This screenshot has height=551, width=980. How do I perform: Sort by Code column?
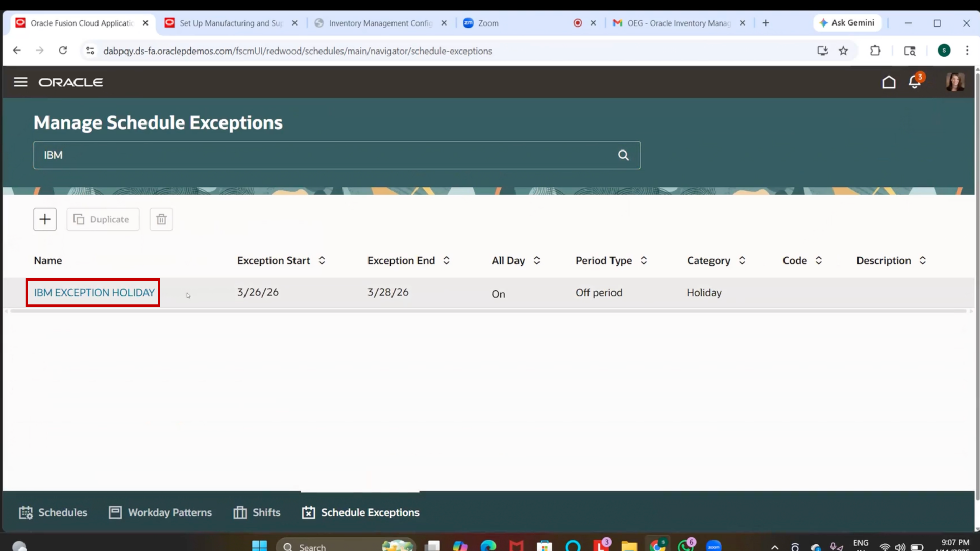pyautogui.click(x=819, y=260)
